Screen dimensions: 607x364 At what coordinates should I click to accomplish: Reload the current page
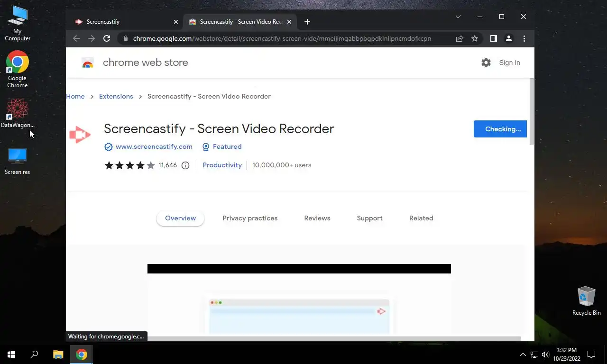[x=107, y=38]
